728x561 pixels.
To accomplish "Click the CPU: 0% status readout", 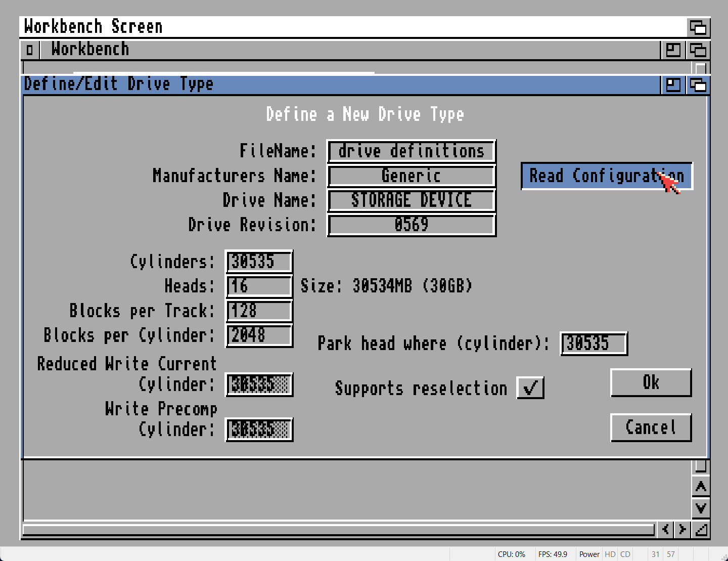I will 512,554.
